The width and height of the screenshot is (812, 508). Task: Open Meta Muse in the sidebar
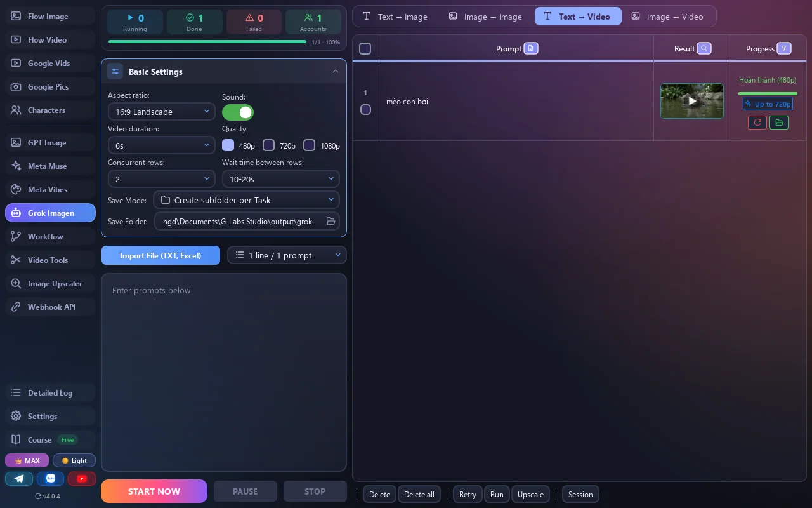click(x=50, y=166)
